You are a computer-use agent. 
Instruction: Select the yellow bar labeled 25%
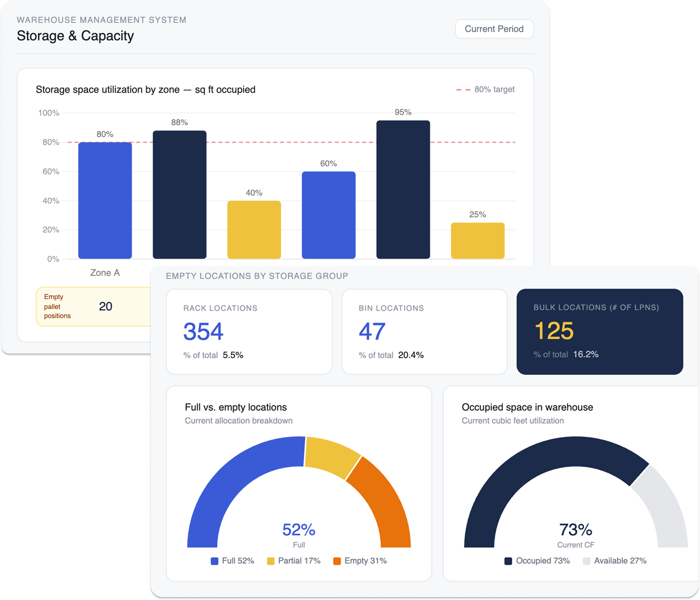(478, 241)
